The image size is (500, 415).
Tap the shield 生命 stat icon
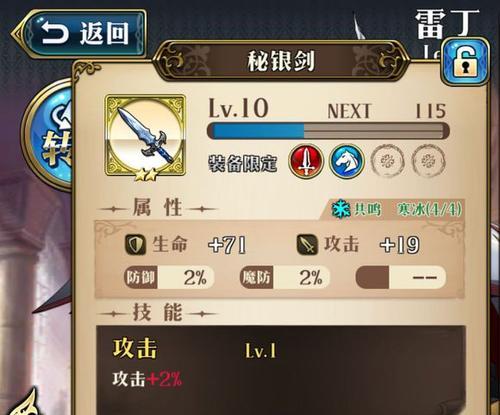pyautogui.click(x=135, y=244)
